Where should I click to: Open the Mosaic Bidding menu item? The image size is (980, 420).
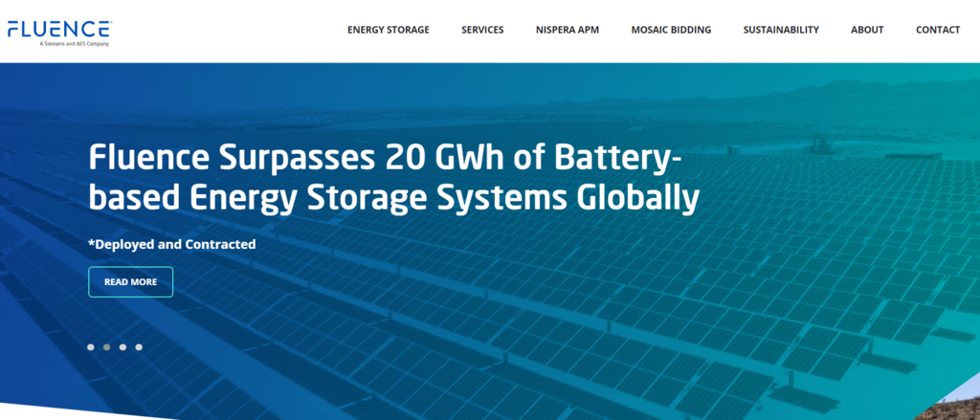pyautogui.click(x=671, y=30)
